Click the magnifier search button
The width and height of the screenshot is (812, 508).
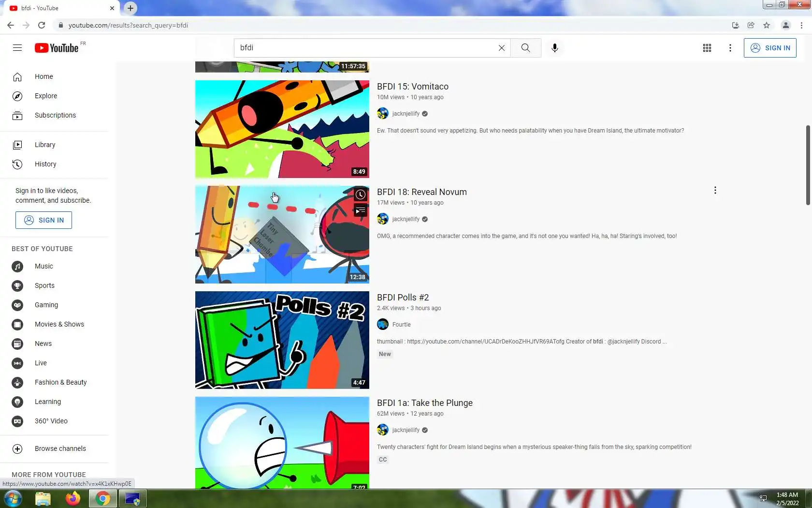[526, 48]
